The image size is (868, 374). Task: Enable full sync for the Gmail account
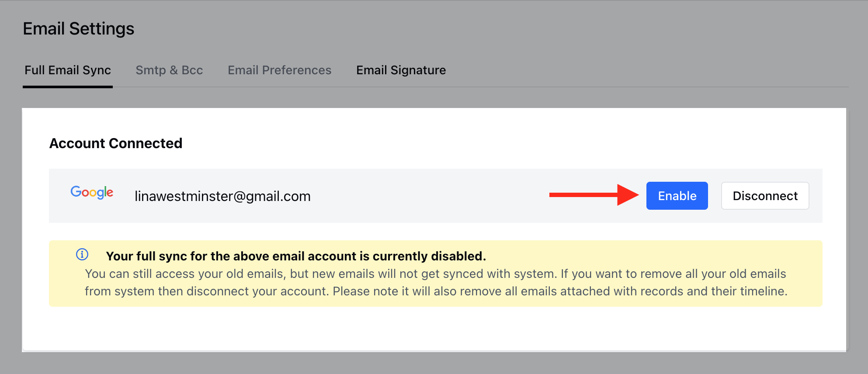click(677, 196)
